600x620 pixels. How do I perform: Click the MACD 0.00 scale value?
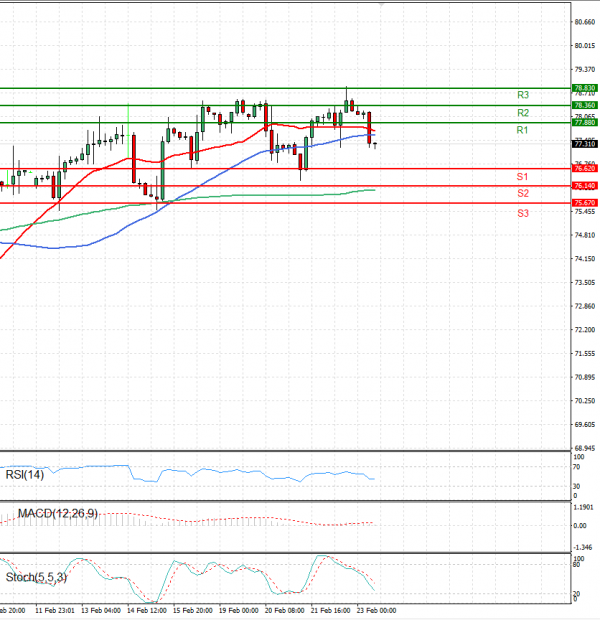580,526
